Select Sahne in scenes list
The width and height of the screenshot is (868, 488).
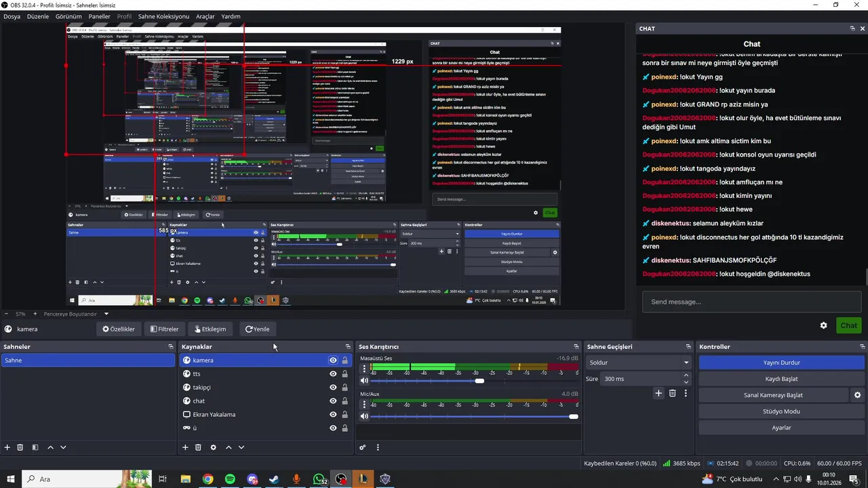pyautogui.click(x=87, y=361)
